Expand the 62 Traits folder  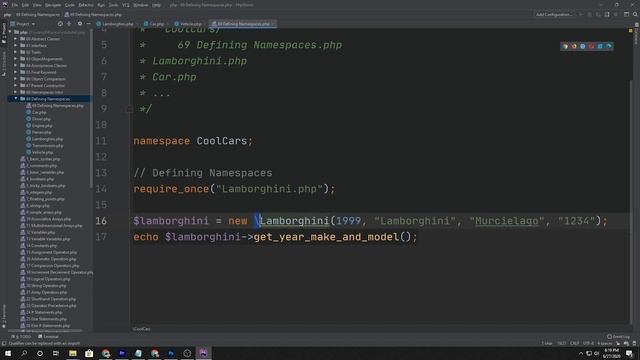coord(16,52)
